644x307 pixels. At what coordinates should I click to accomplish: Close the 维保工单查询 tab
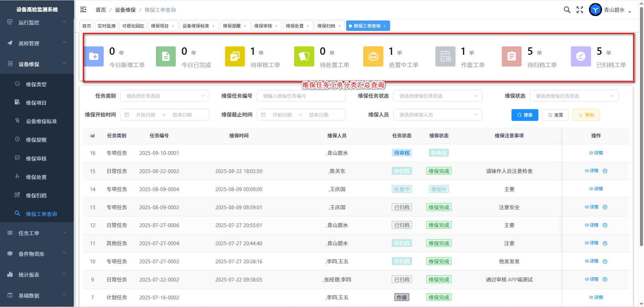(x=385, y=26)
